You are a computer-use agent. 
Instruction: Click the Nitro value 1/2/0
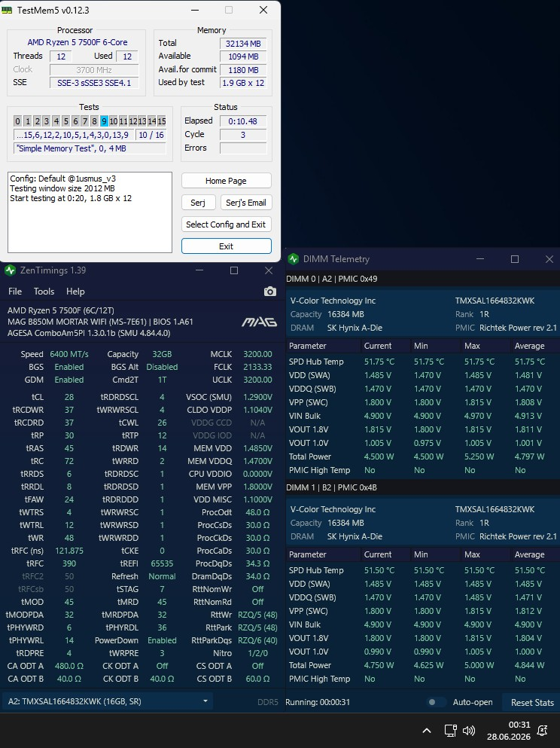click(x=258, y=653)
